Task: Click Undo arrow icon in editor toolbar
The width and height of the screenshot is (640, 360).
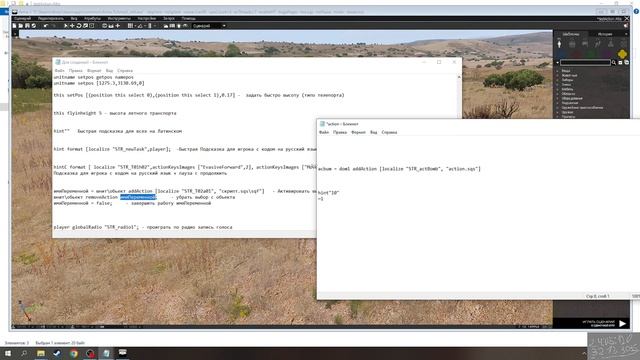Action: pos(45,26)
